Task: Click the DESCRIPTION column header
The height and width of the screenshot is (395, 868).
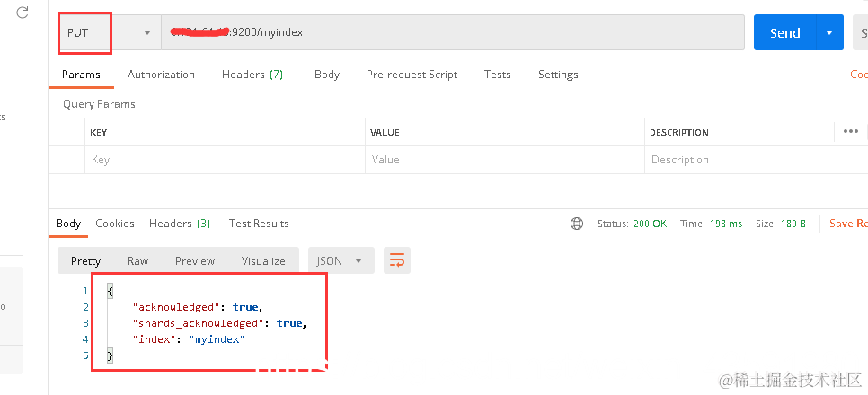Action: (678, 132)
